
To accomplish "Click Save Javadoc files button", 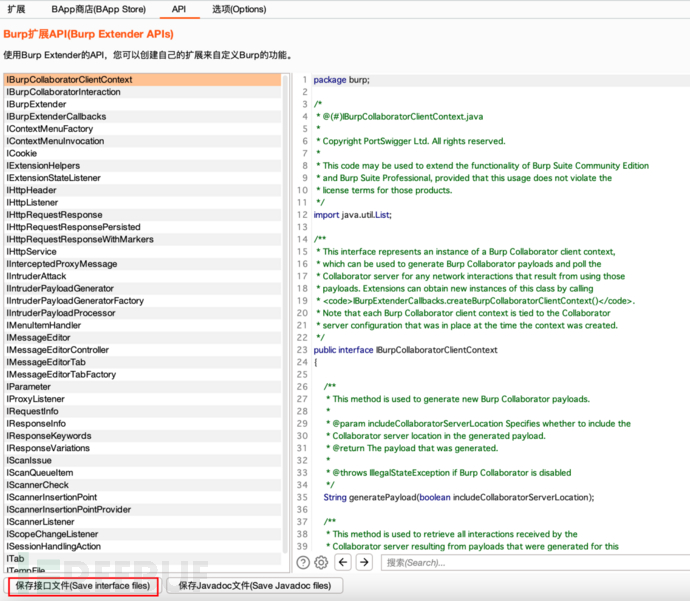I will pyautogui.click(x=255, y=586).
